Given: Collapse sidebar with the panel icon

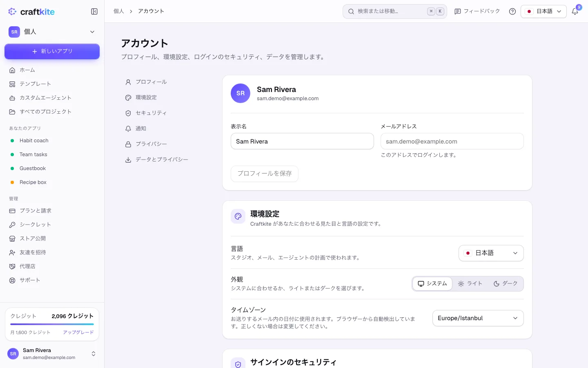Looking at the screenshot, I should tap(94, 11).
